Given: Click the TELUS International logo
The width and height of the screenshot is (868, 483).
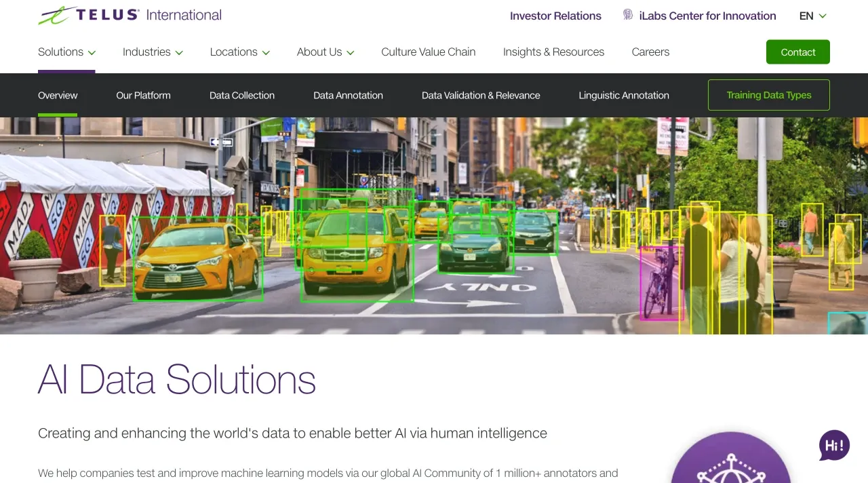Looking at the screenshot, I should click(130, 15).
